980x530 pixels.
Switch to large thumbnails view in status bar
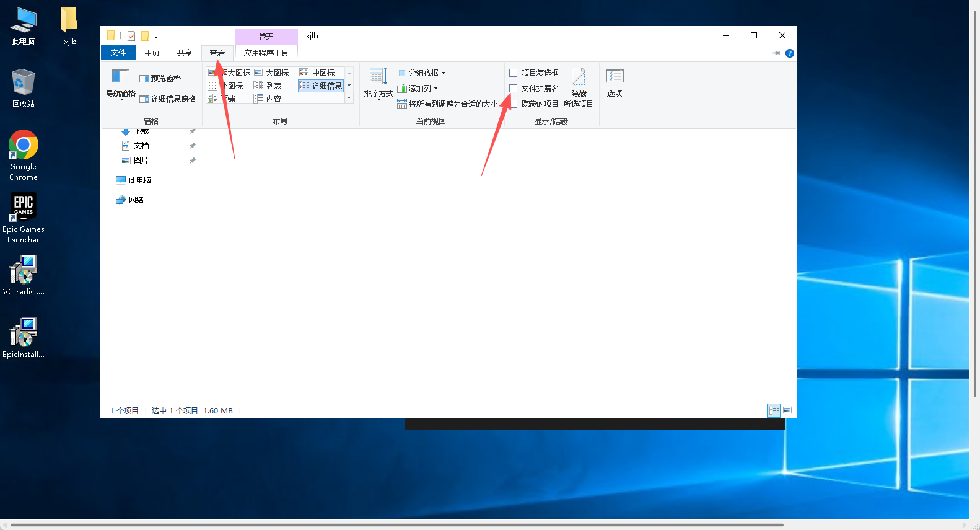tap(787, 410)
